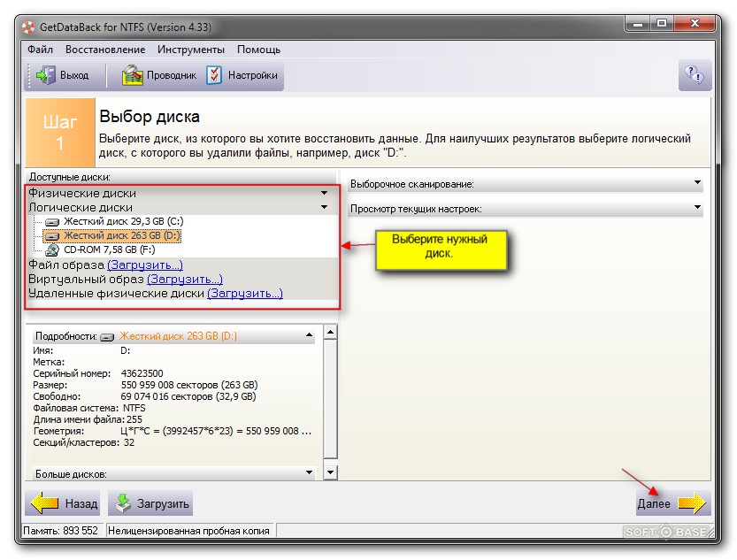Expand Выборочное сканирование dropdown

click(x=697, y=183)
